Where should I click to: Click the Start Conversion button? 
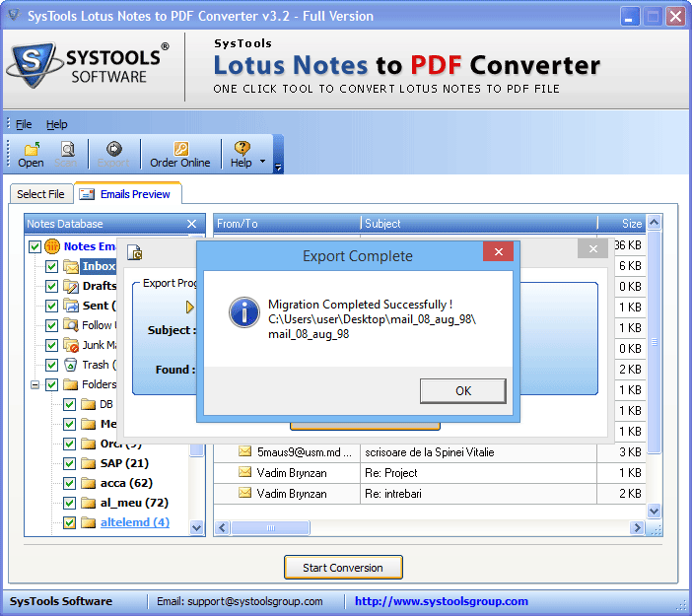[x=343, y=568]
